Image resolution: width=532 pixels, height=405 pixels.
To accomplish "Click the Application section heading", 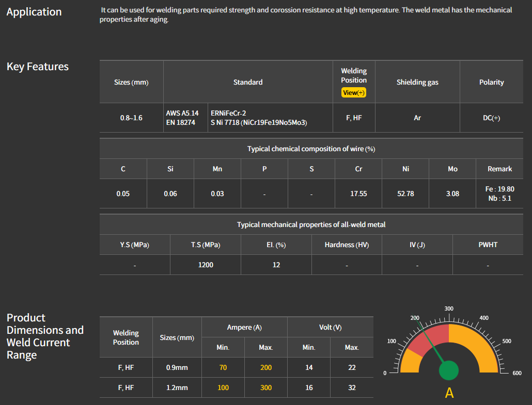I will (34, 12).
